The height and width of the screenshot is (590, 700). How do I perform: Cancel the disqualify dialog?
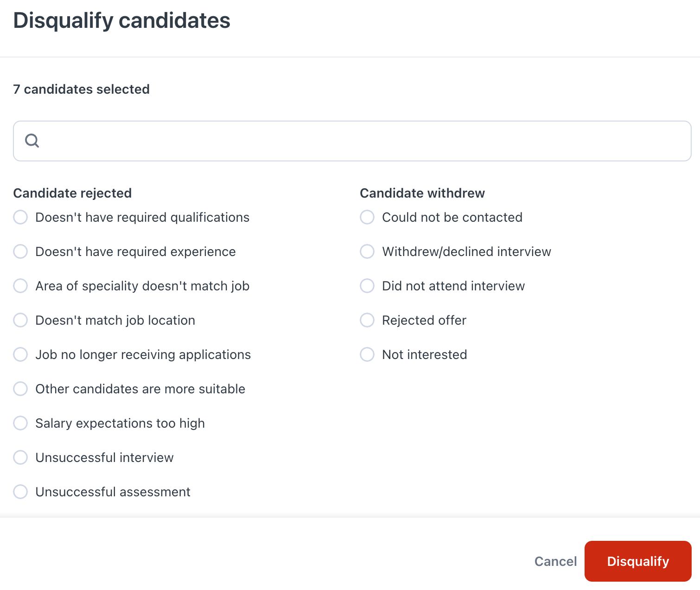coord(555,561)
